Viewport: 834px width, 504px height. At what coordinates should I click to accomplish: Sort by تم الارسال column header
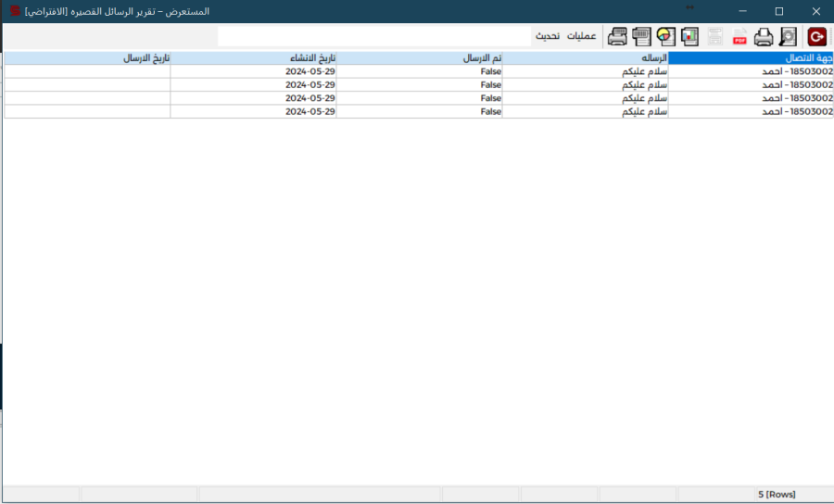click(x=419, y=58)
